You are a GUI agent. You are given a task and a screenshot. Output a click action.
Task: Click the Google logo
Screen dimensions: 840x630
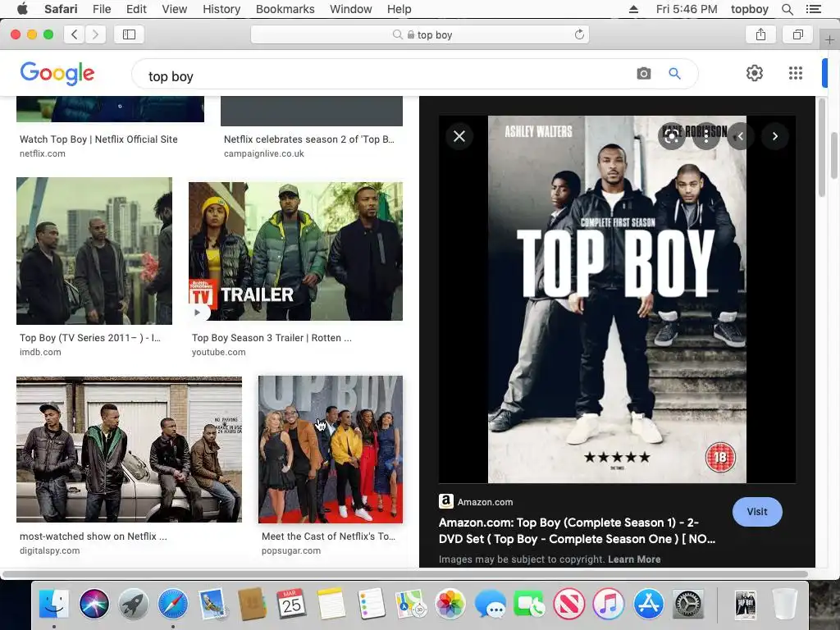coord(57,73)
